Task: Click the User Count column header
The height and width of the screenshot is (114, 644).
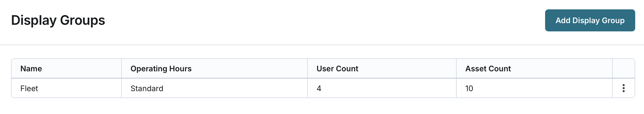Action: click(x=337, y=69)
